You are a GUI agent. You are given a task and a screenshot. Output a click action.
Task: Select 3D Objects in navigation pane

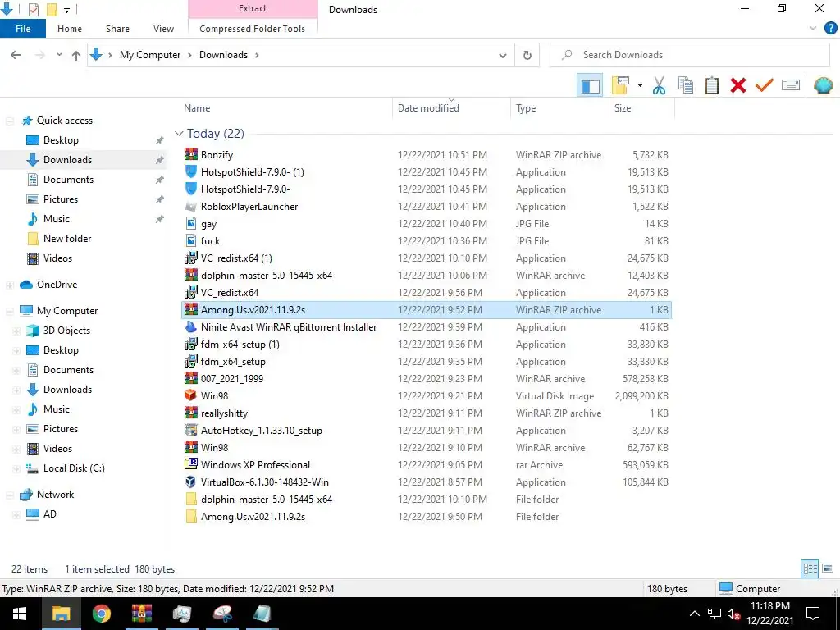coord(66,331)
